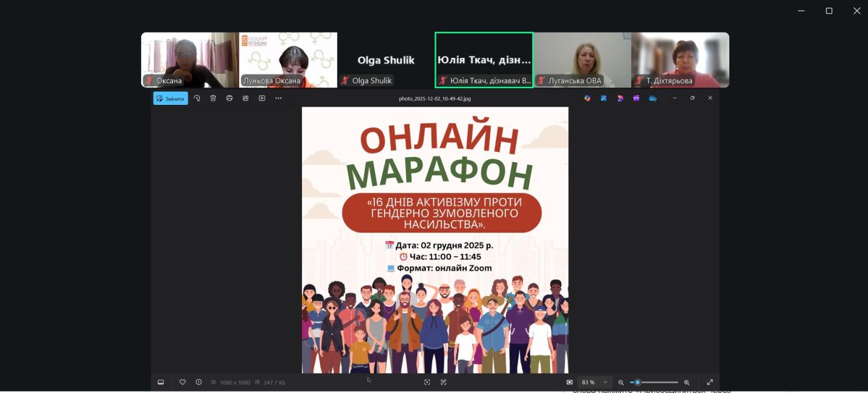The image size is (868, 393).
Task: Select the Т. Діхтярьова participant video tile
Action: pyautogui.click(x=681, y=60)
